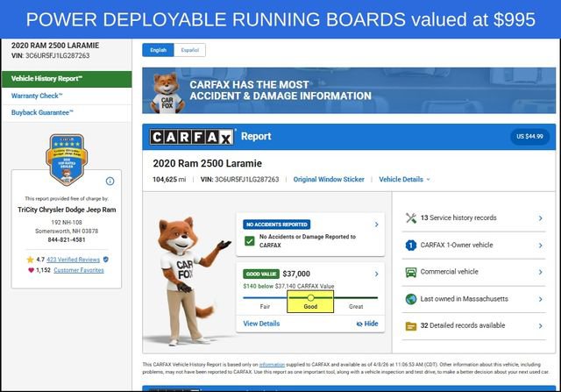561x392 pixels.
Task: Click the dealer info circle icon
Action: coord(110,181)
